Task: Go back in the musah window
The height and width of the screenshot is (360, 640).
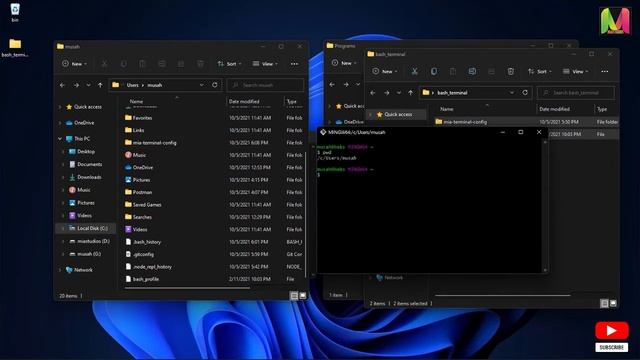Action: pos(62,85)
